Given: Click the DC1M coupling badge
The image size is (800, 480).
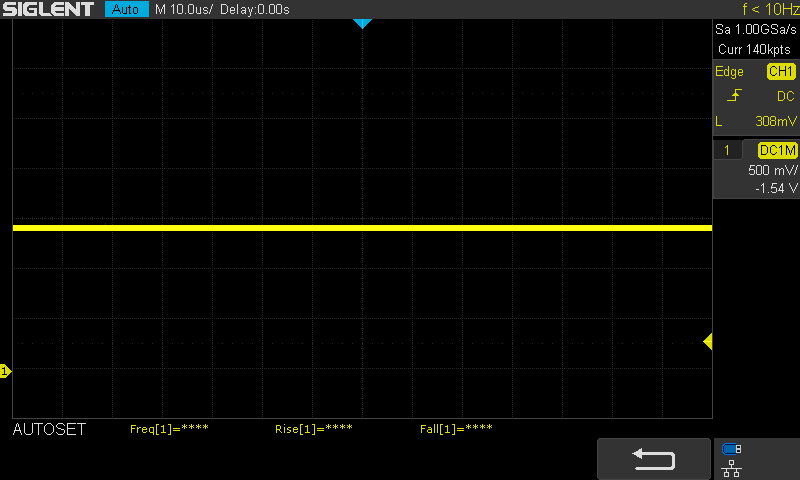Looking at the screenshot, I should point(778,150).
